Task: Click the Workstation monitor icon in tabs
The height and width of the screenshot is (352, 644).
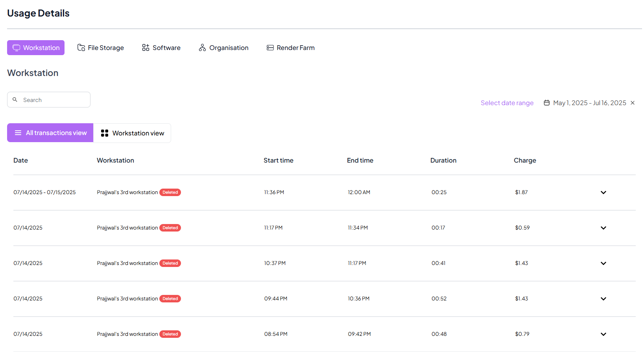Action: click(16, 48)
